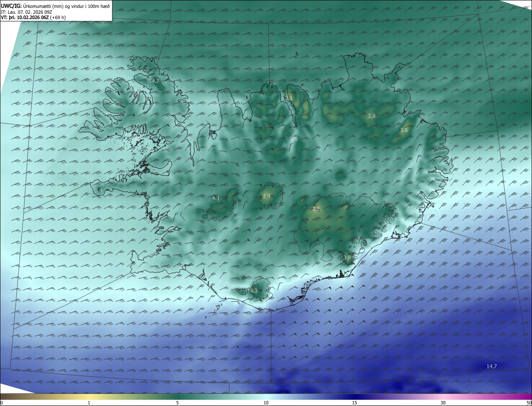Click the "3.2" value on the large glacier
Screen dimensions: 532x406
pos(316,209)
